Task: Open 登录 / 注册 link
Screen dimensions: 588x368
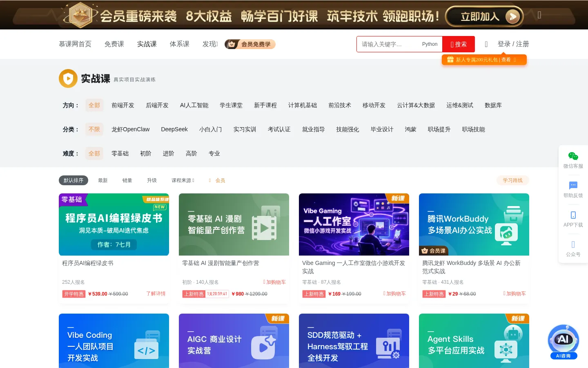Action: tap(513, 44)
